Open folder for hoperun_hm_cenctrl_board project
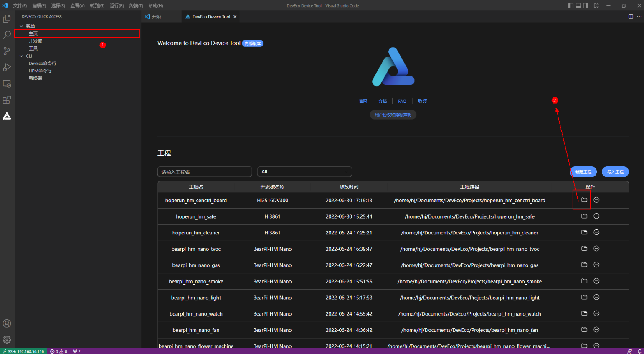Screen dimensions: 644x354 click(584, 200)
